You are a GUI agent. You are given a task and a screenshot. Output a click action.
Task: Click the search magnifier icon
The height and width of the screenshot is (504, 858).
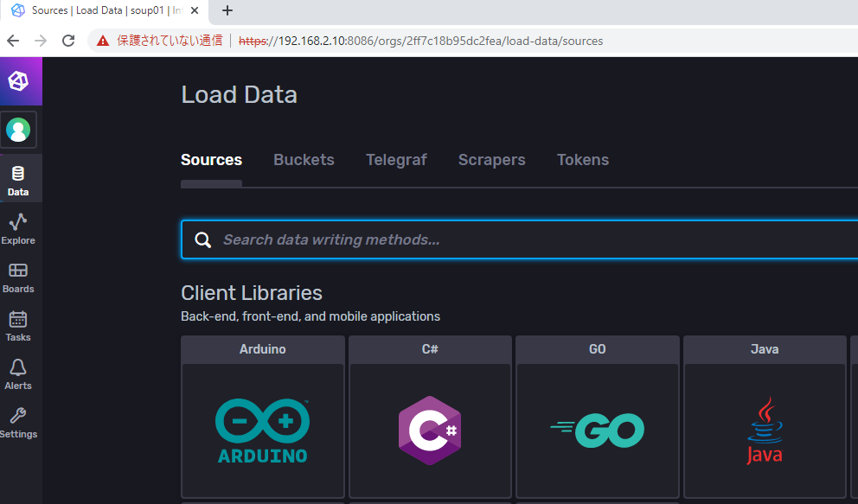[203, 240]
